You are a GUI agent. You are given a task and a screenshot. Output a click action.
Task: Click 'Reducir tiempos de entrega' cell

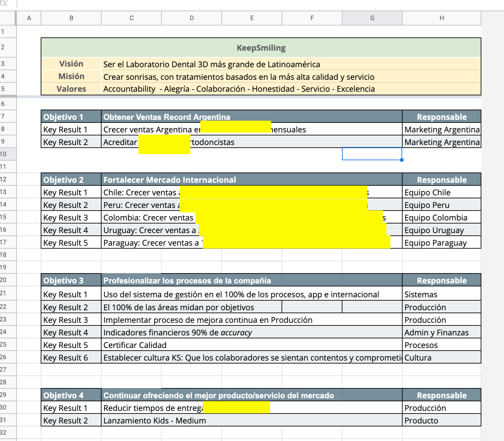[252, 408]
